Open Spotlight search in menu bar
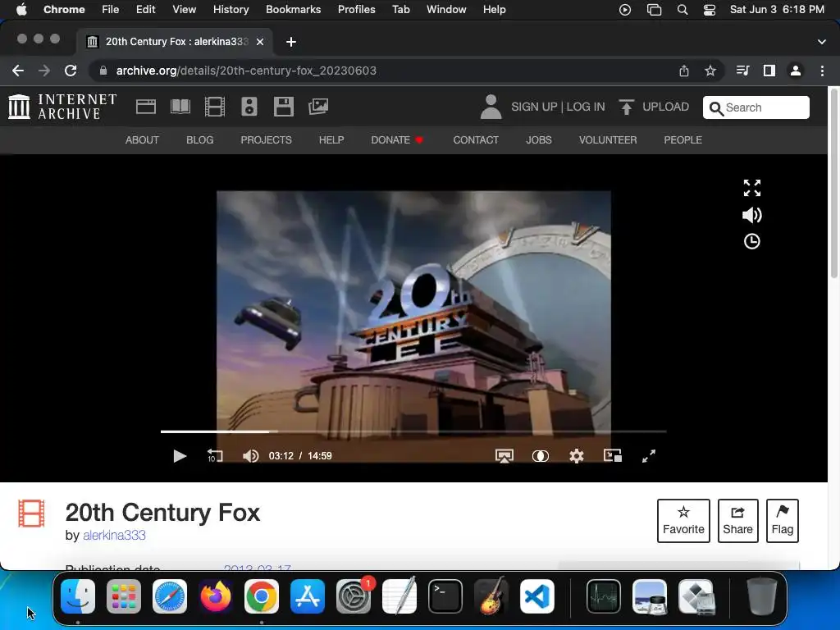The height and width of the screenshot is (630, 840). coord(682,10)
